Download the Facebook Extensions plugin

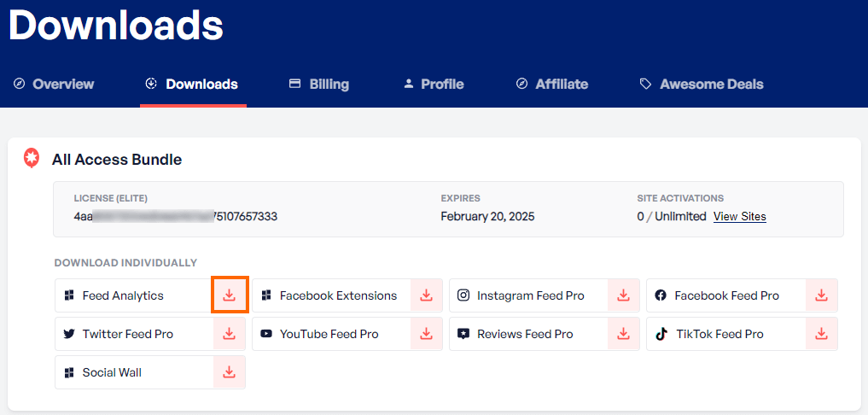coord(426,295)
